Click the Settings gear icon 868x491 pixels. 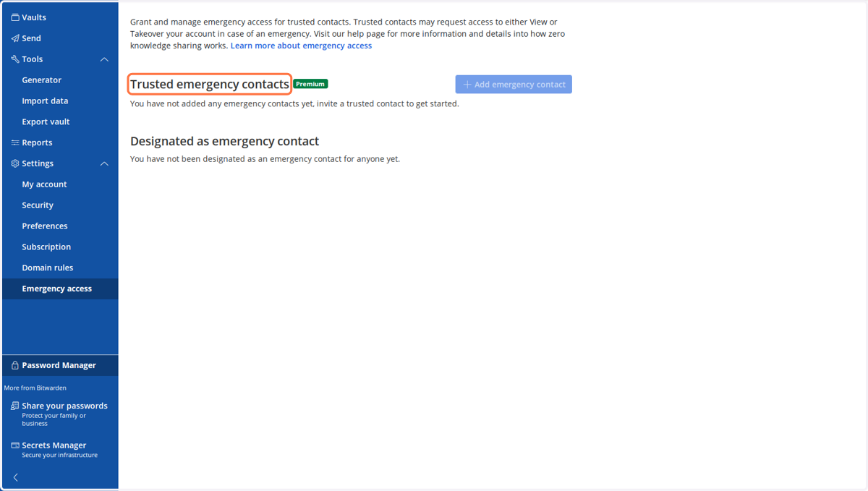pyautogui.click(x=15, y=163)
